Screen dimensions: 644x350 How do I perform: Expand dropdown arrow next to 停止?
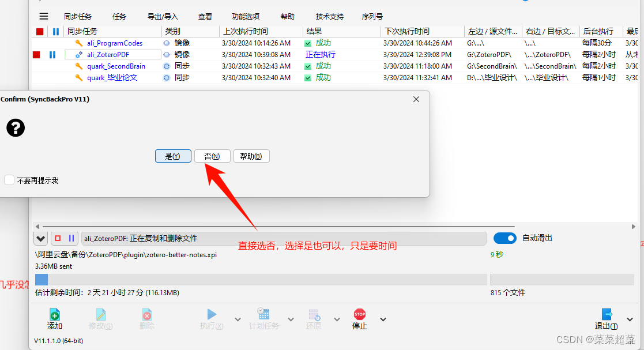[383, 319]
